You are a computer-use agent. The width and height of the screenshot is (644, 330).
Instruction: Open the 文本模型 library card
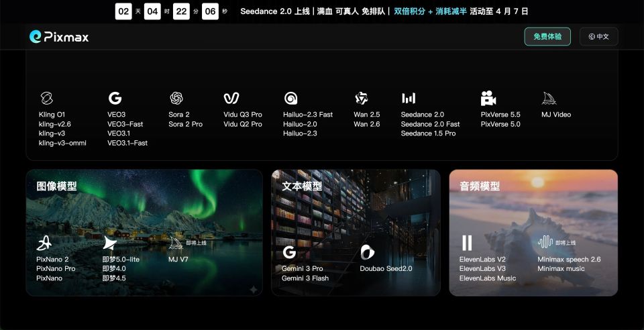pos(356,233)
